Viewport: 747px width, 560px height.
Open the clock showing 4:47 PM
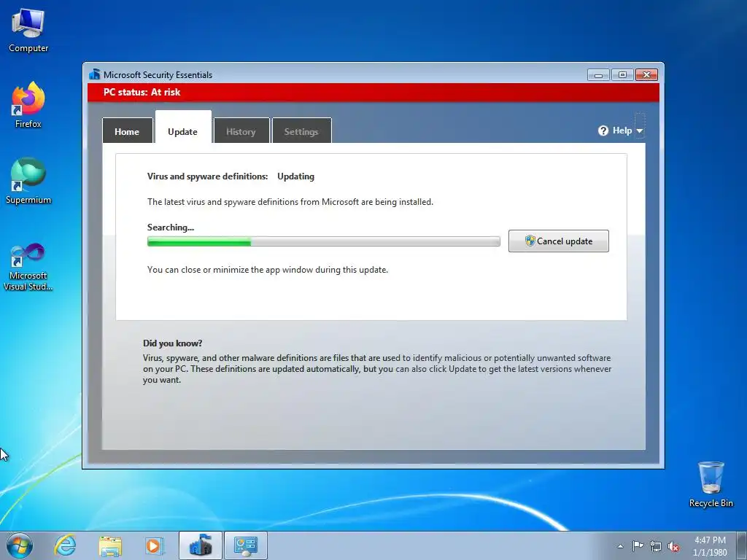(x=710, y=545)
